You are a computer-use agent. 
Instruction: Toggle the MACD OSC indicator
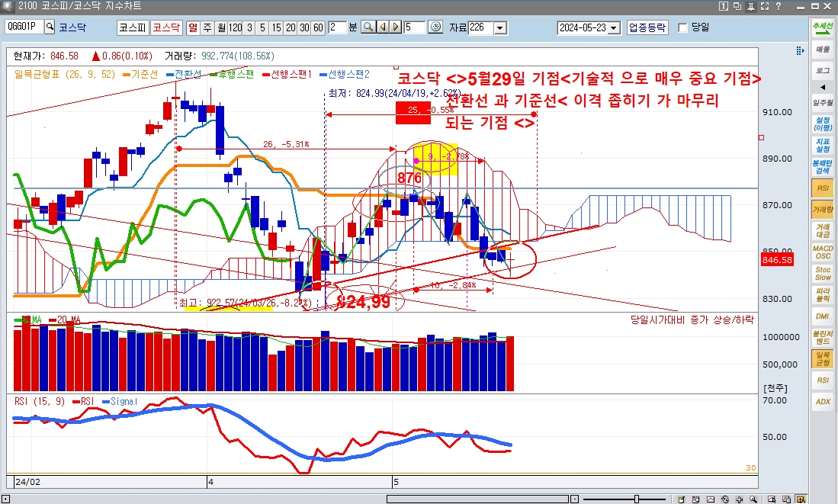tap(823, 252)
